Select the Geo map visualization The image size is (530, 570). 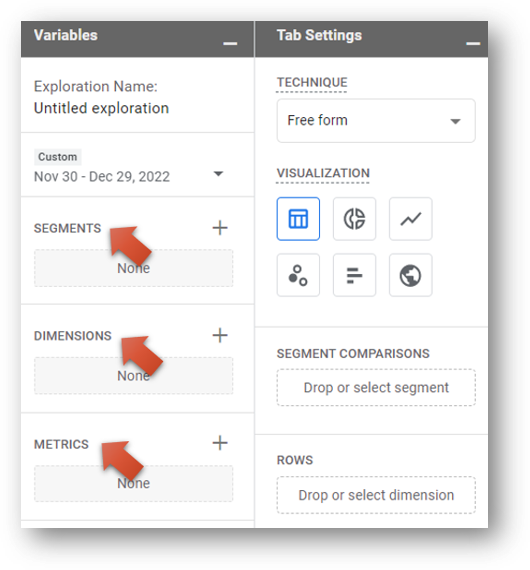(410, 275)
